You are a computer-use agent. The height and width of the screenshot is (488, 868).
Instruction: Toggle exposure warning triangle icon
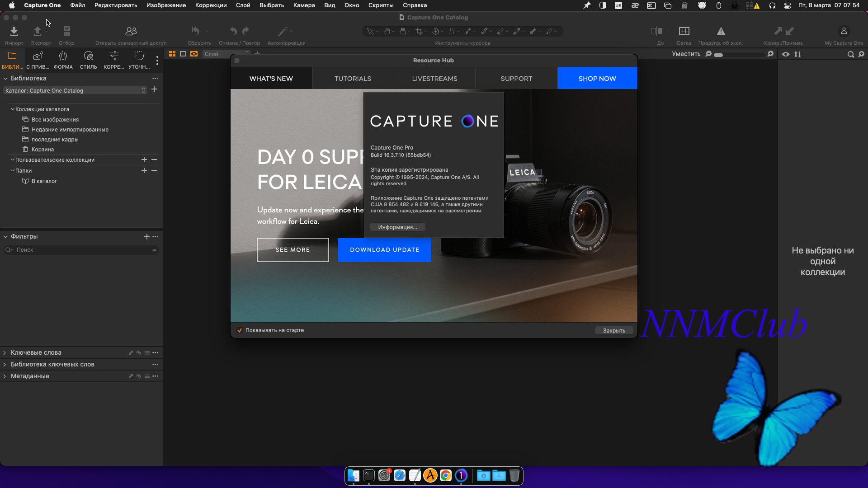pos(721,31)
